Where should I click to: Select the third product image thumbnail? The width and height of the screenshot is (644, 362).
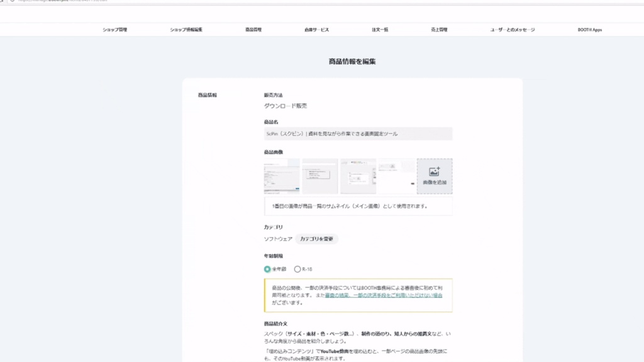pos(358,176)
